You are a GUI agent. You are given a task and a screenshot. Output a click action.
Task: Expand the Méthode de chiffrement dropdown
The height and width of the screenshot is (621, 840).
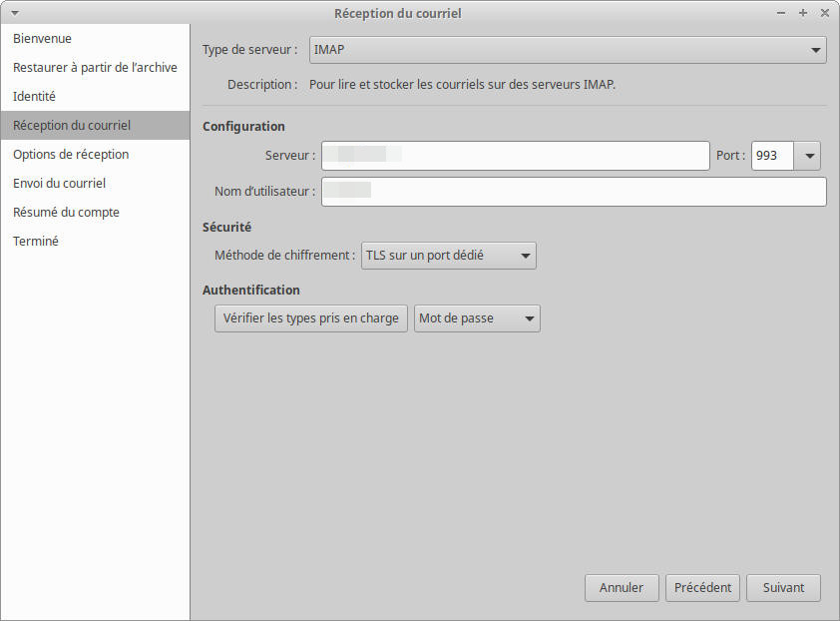(448, 256)
